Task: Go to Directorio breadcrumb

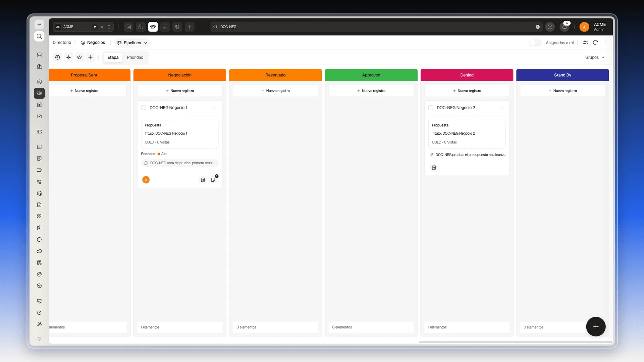Action: tap(62, 43)
